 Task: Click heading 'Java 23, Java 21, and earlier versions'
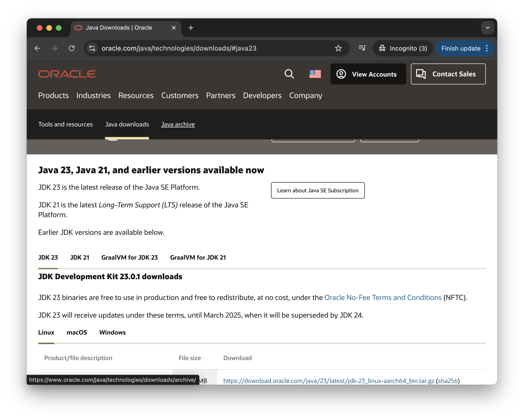click(x=151, y=170)
